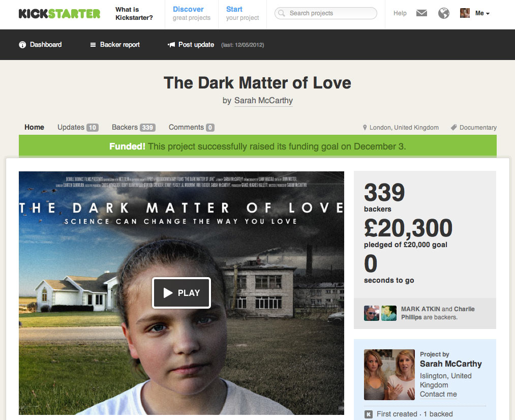Viewport: 515px width, 420px height.
Task: Click the Post update megaphone icon
Action: point(171,45)
